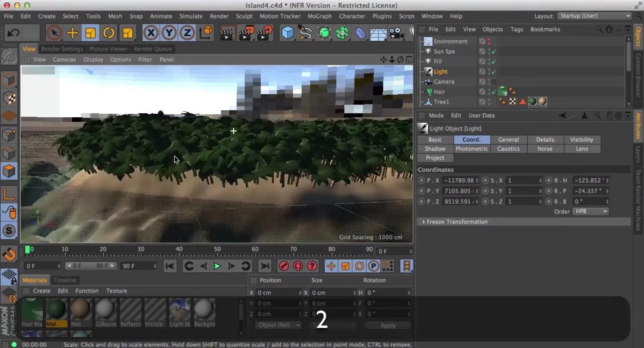Viewport: 644px width, 348px height.
Task: Open the Materials Texture menu
Action: point(116,291)
